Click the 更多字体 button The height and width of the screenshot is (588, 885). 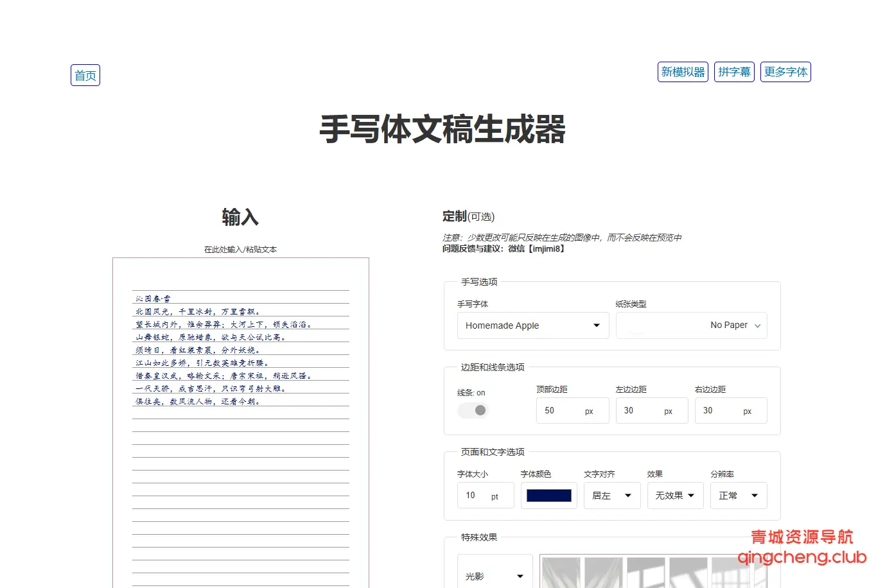(x=785, y=72)
